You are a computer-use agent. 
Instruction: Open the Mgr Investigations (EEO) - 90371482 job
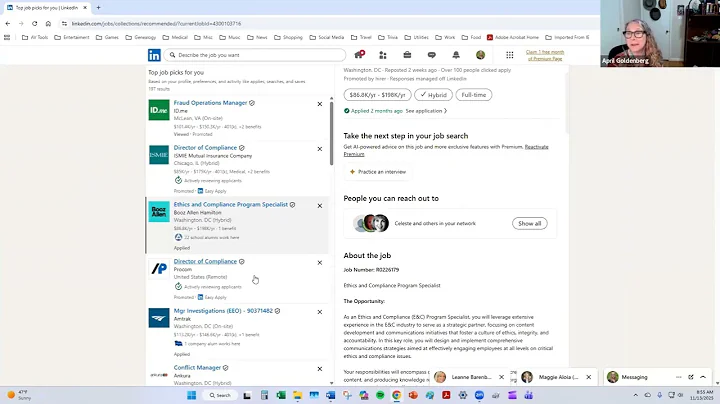(x=223, y=311)
